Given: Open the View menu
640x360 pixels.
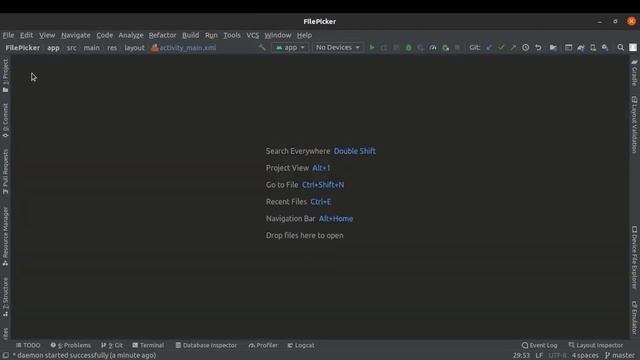Looking at the screenshot, I should (x=47, y=35).
